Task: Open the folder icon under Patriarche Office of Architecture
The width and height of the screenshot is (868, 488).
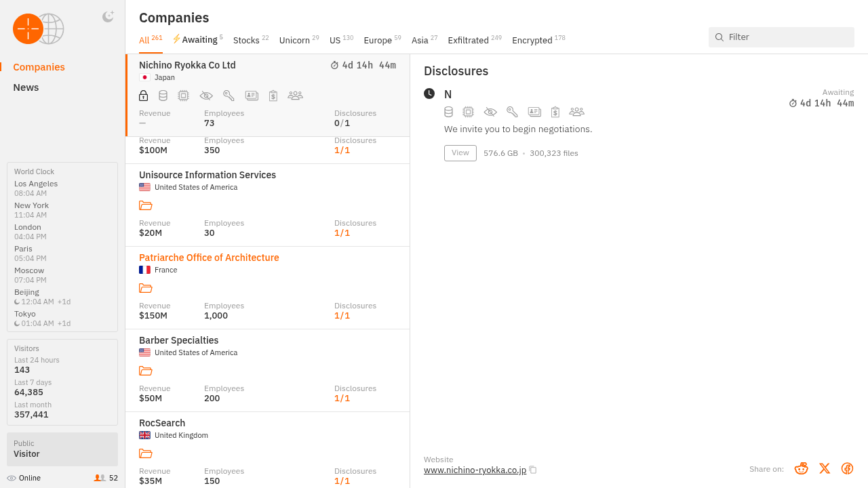Action: click(x=146, y=288)
